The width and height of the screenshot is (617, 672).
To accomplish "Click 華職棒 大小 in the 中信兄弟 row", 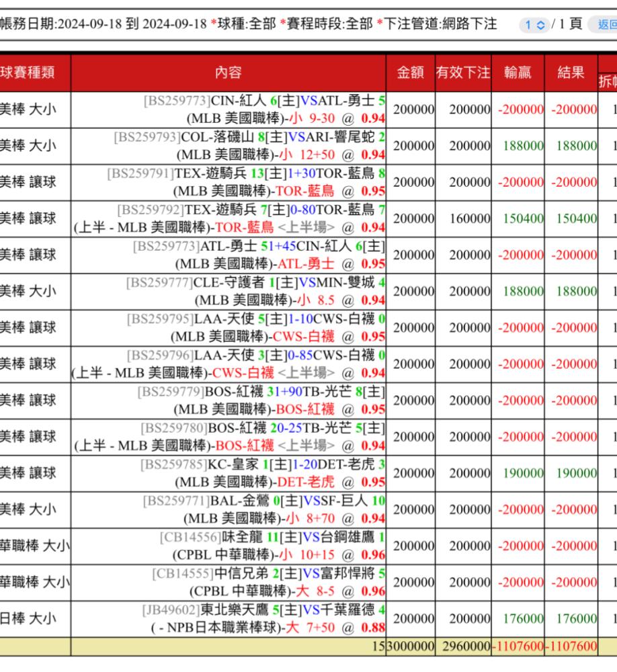I will pos(35,583).
